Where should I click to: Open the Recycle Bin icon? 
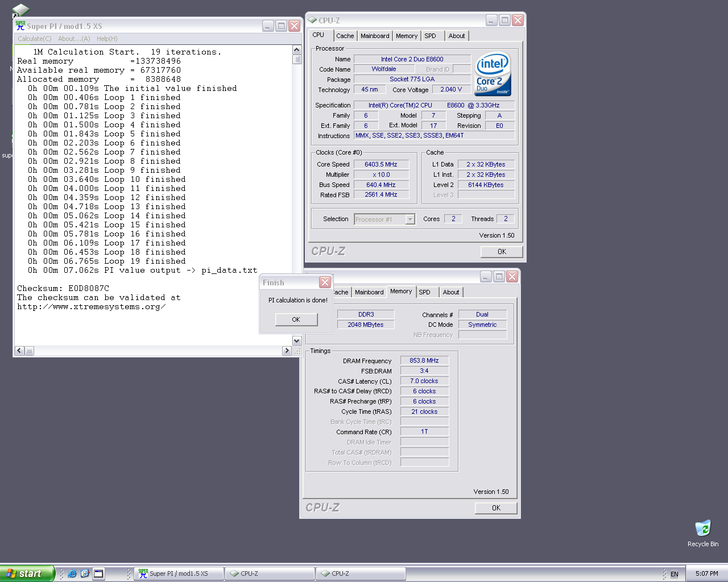point(703,528)
